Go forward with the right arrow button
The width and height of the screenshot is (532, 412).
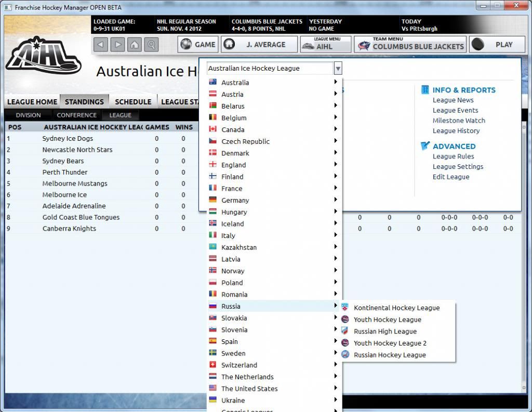[x=117, y=45]
